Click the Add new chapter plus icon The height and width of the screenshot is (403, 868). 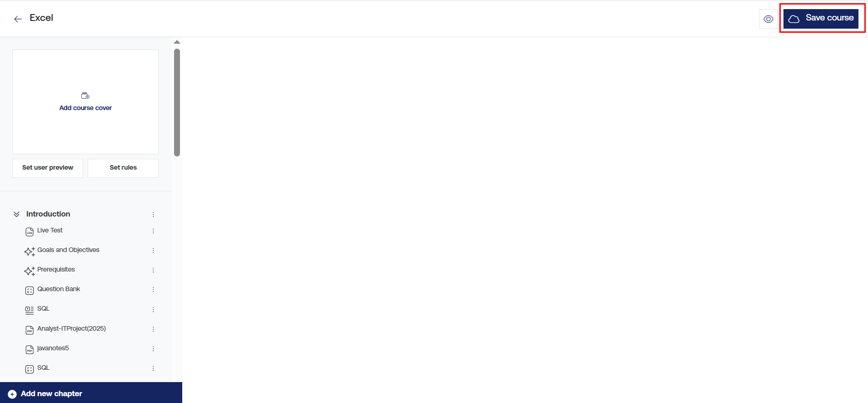[12, 394]
